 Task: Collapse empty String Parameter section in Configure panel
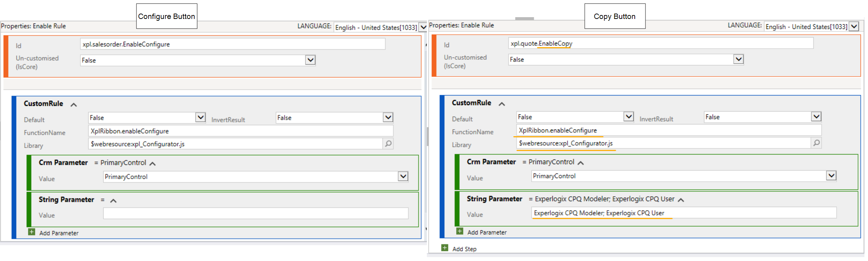coord(113,201)
